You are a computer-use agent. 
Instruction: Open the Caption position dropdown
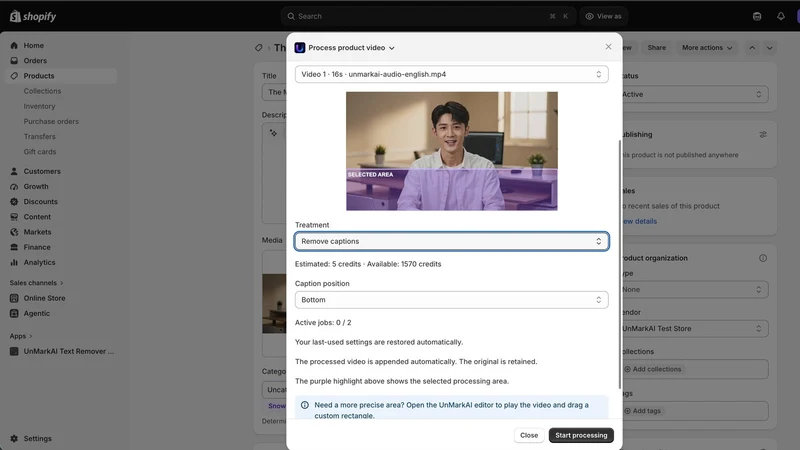point(452,299)
